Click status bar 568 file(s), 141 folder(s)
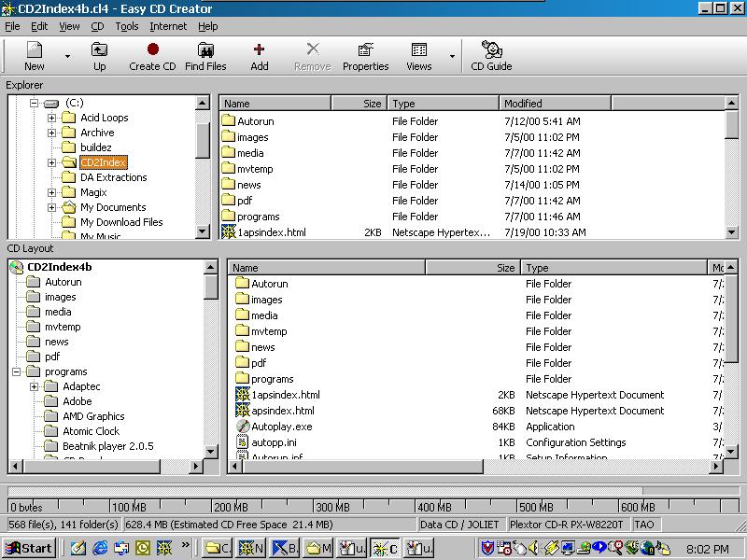The width and height of the screenshot is (747, 560). 64,525
